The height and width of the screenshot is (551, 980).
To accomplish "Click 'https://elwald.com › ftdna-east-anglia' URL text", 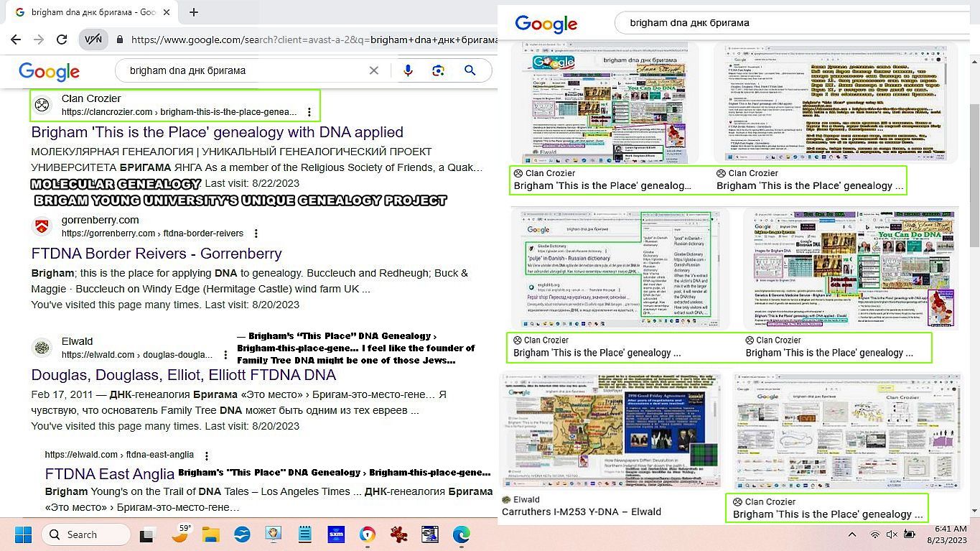I will pyautogui.click(x=119, y=455).
